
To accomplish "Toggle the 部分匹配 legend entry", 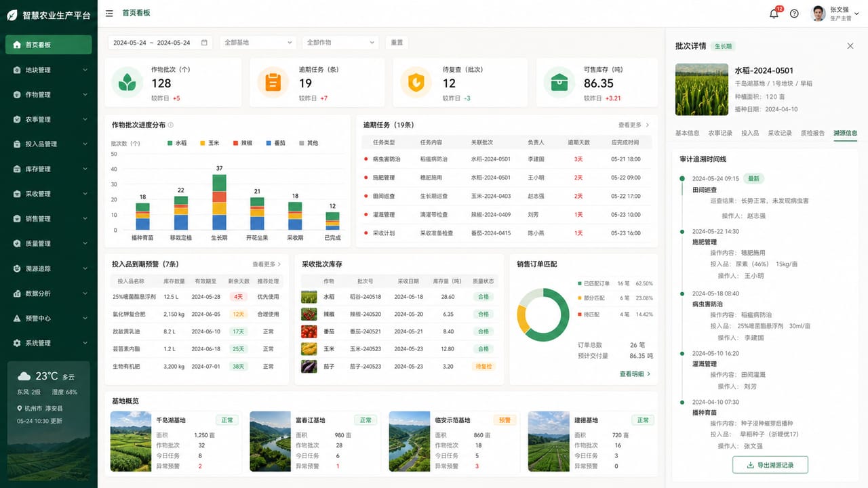I will [591, 298].
